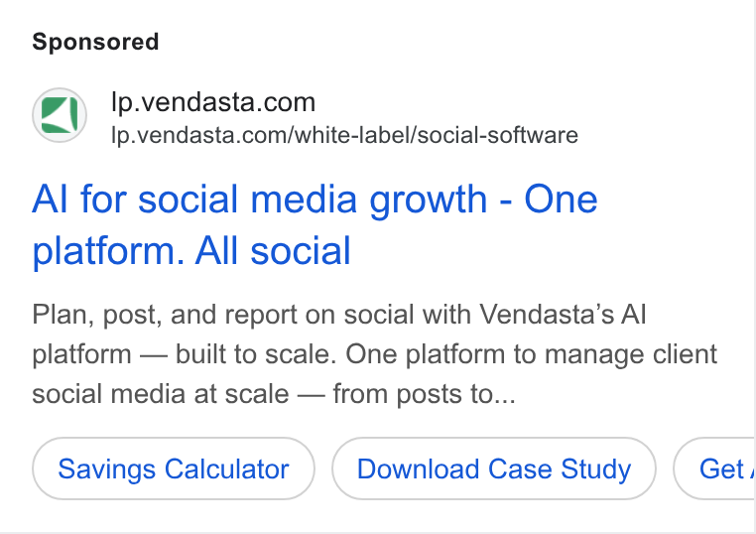
Task: Click the Sponsored label
Action: click(x=95, y=42)
